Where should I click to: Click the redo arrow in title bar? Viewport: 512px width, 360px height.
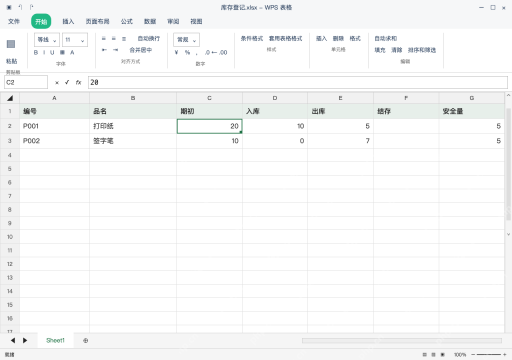pos(31,7)
